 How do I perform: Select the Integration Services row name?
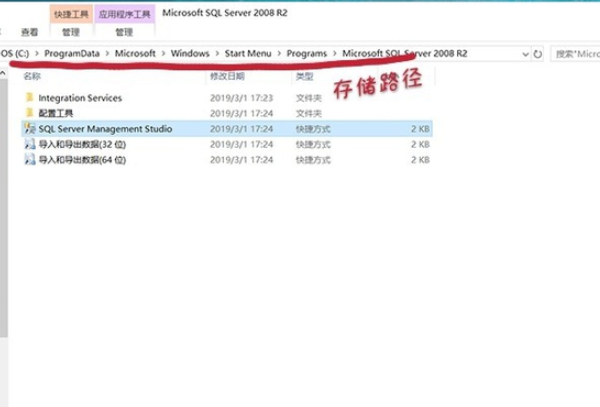pyautogui.click(x=80, y=98)
